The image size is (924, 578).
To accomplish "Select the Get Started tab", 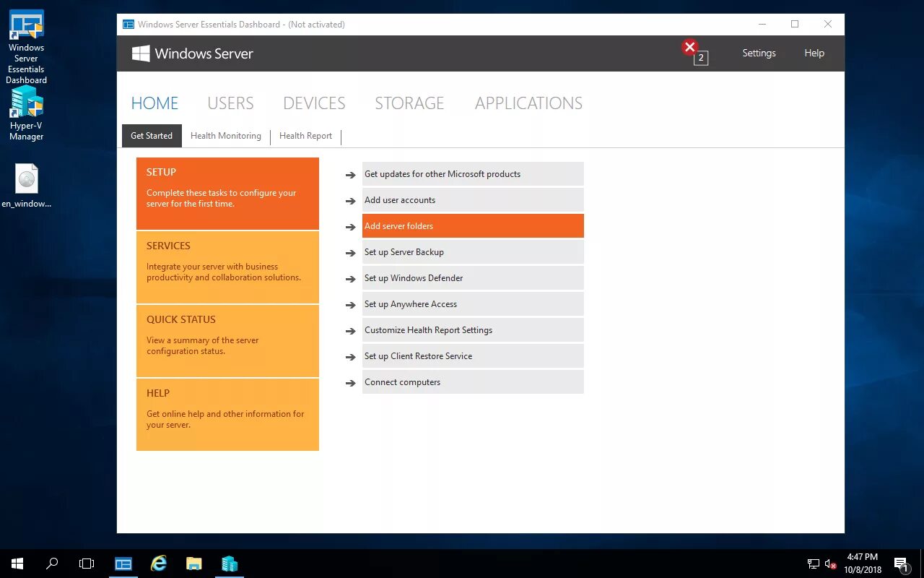I will [152, 136].
